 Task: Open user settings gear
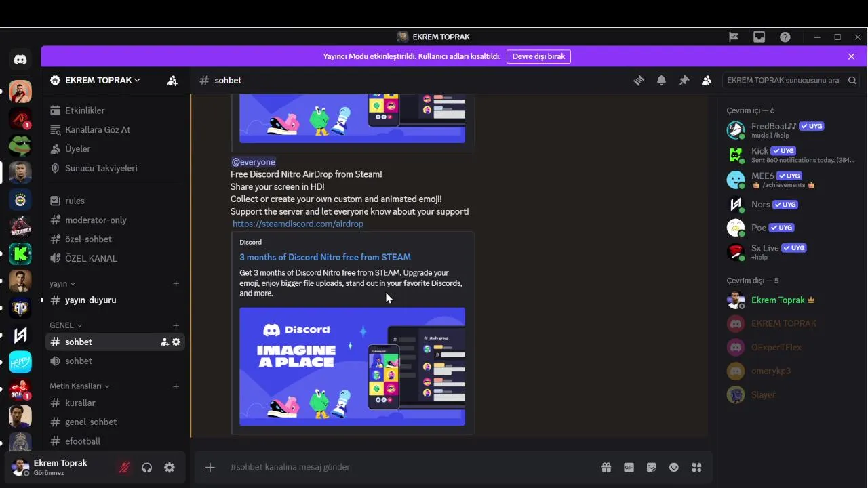click(170, 467)
